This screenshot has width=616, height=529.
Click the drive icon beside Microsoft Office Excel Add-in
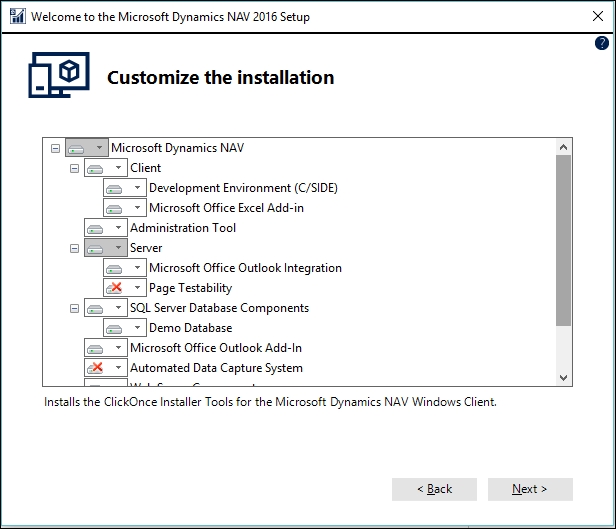pyautogui.click(x=114, y=209)
